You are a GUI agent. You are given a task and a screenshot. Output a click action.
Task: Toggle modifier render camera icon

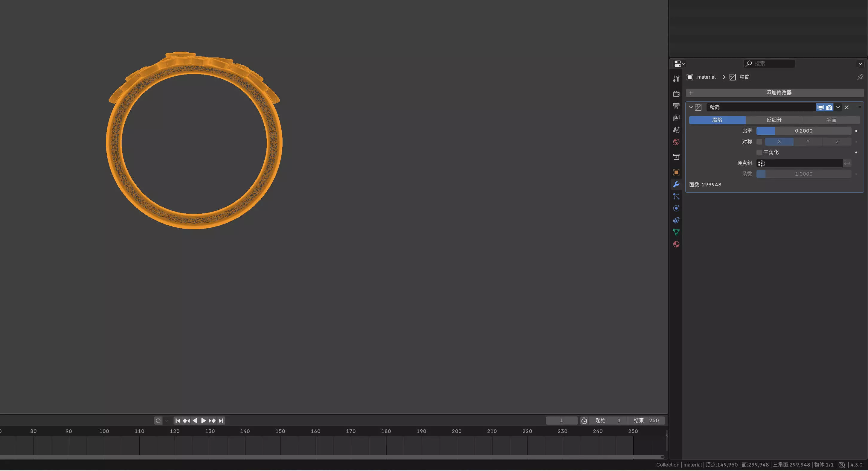(829, 107)
